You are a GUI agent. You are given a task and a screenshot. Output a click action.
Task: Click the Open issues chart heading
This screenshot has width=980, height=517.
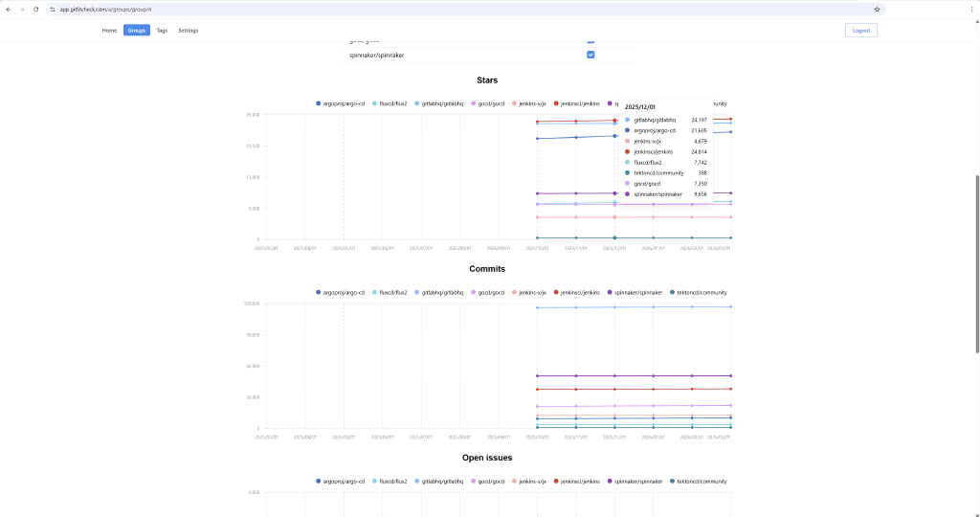pyautogui.click(x=487, y=458)
